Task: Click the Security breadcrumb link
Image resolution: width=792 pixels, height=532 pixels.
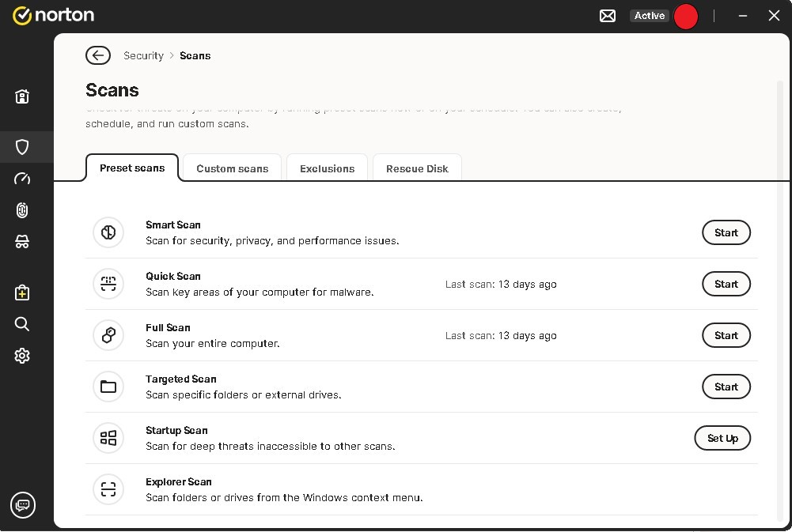Action: [x=143, y=55]
